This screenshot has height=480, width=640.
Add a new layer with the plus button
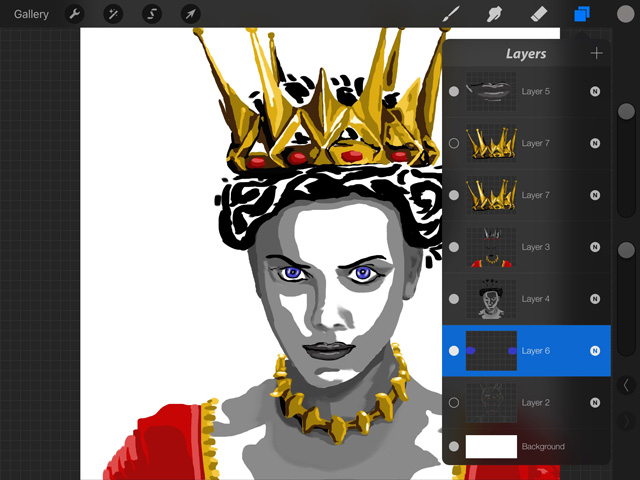(x=596, y=53)
